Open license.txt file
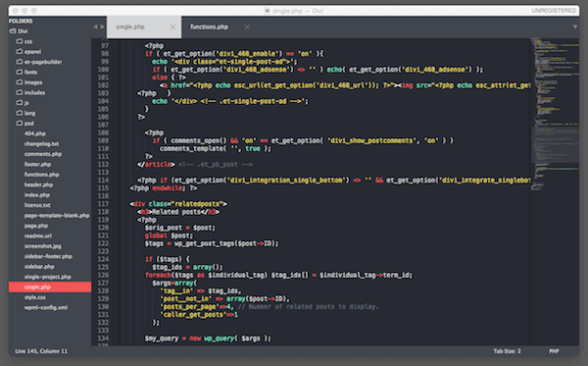 [x=37, y=205]
